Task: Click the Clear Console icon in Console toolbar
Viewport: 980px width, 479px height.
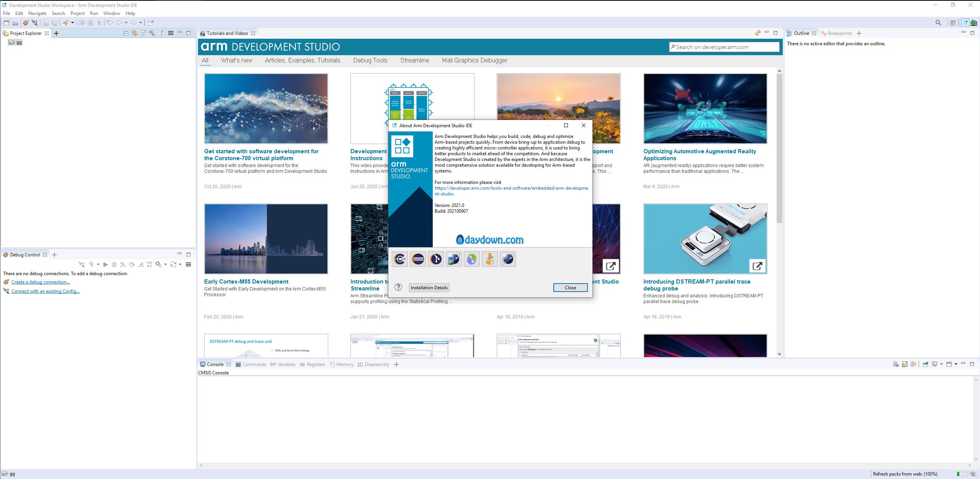Action: tap(896, 364)
